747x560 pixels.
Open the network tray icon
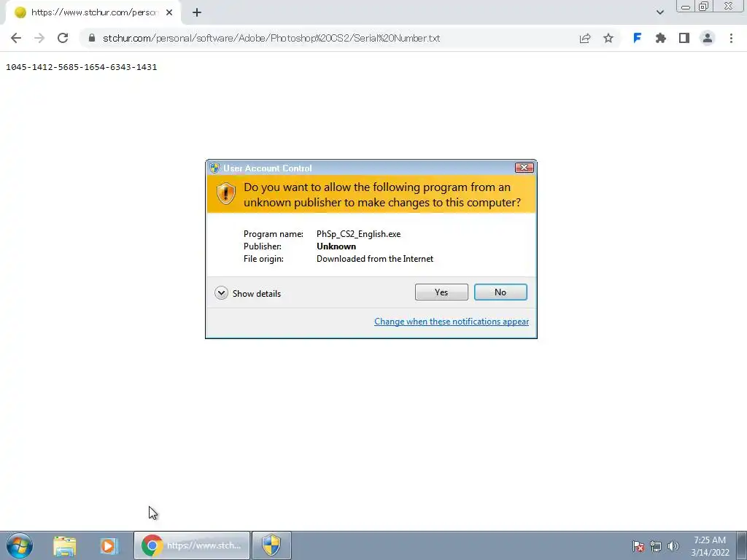(656, 546)
